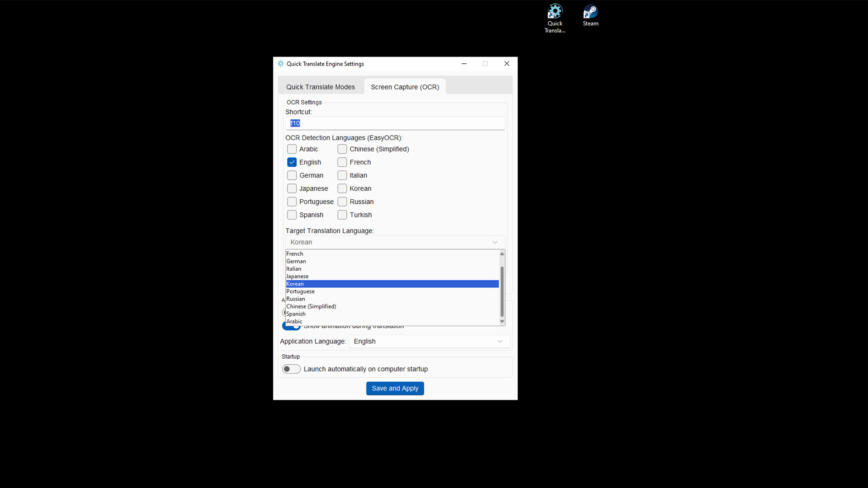This screenshot has width=868, height=488.
Task: Click the Shortcut input field
Action: click(x=395, y=123)
